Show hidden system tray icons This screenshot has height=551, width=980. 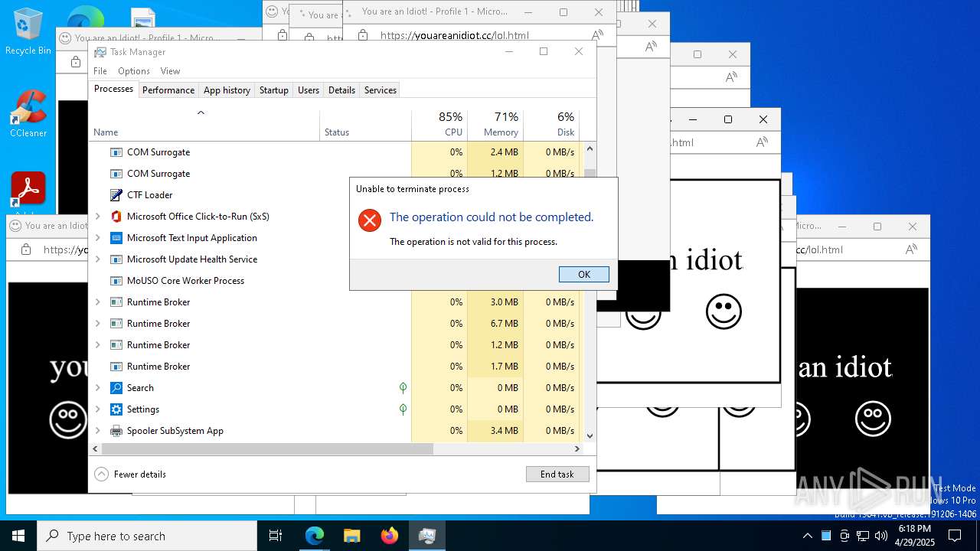pos(807,536)
